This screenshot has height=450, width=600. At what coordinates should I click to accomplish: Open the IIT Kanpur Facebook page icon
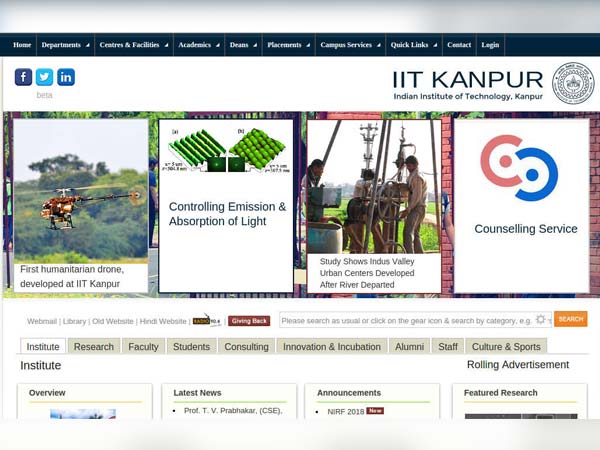click(23, 77)
